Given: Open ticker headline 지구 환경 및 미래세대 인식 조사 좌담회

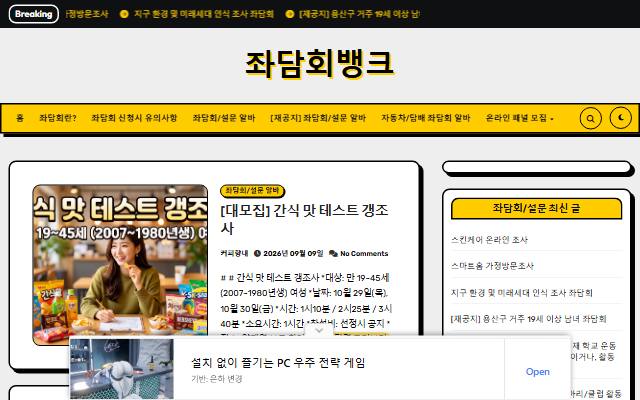Looking at the screenshot, I should pyautogui.click(x=204, y=14).
